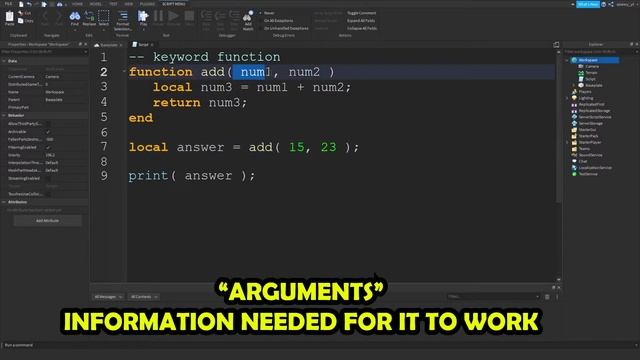Collapse the add function fold arrow

(x=124, y=71)
